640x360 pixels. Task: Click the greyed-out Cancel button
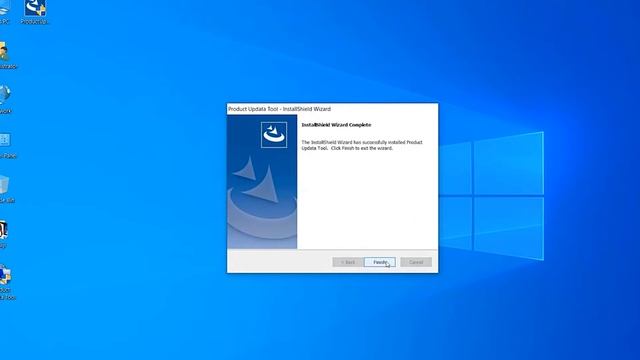click(416, 262)
